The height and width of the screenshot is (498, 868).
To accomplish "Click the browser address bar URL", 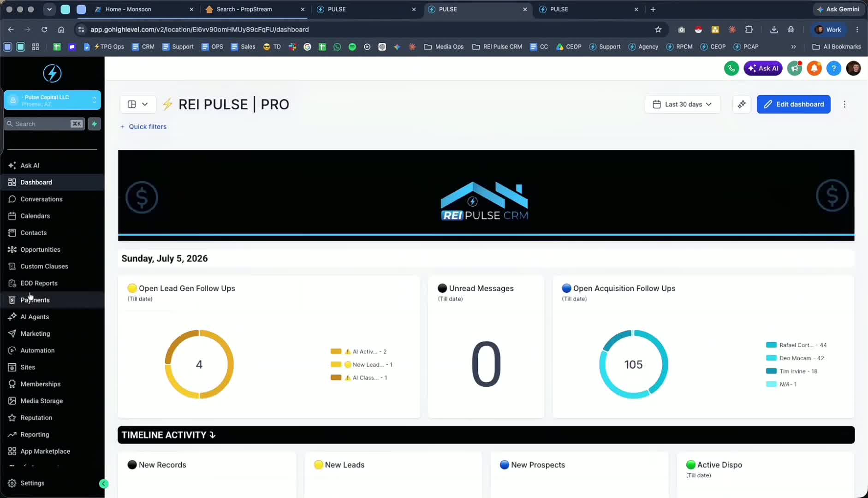I will 199,30.
